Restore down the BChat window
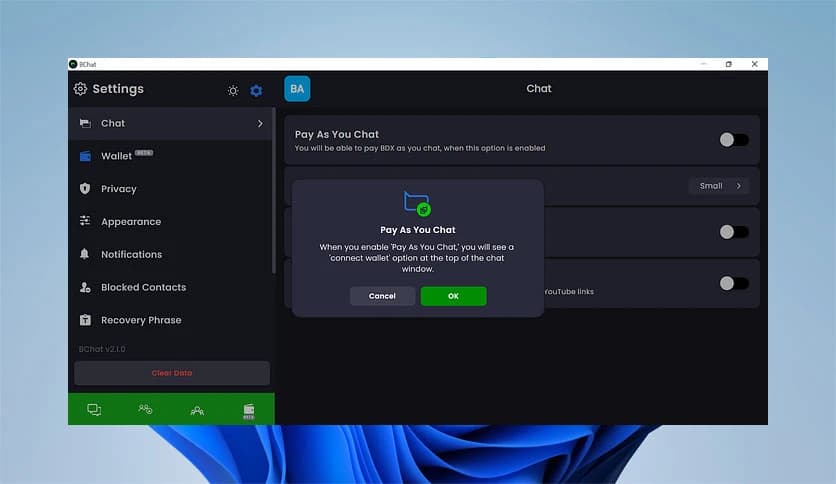Screen dimensions: 836x484 pyautogui.click(x=728, y=64)
